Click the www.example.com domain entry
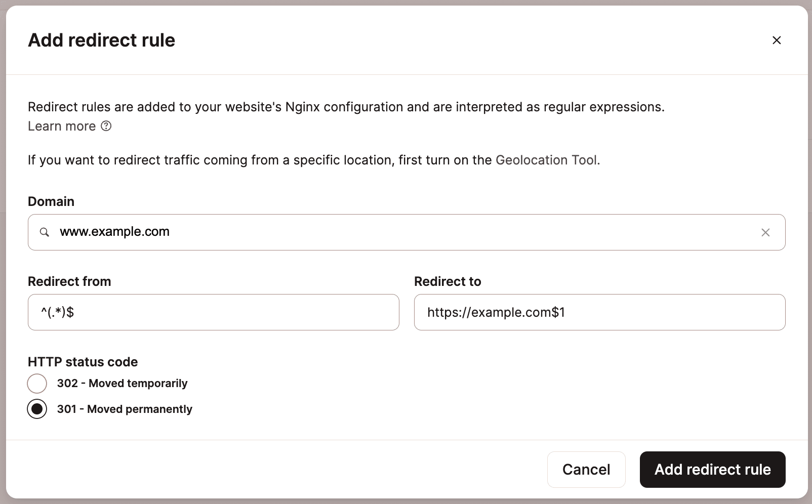This screenshot has height=504, width=812. click(x=114, y=232)
